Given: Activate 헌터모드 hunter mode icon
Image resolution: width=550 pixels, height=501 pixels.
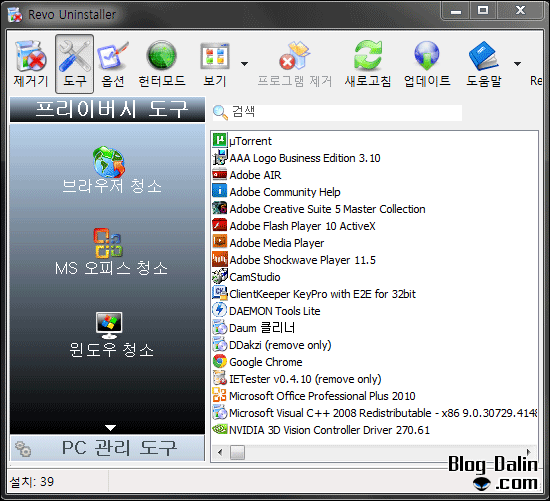Looking at the screenshot, I should pos(162,64).
